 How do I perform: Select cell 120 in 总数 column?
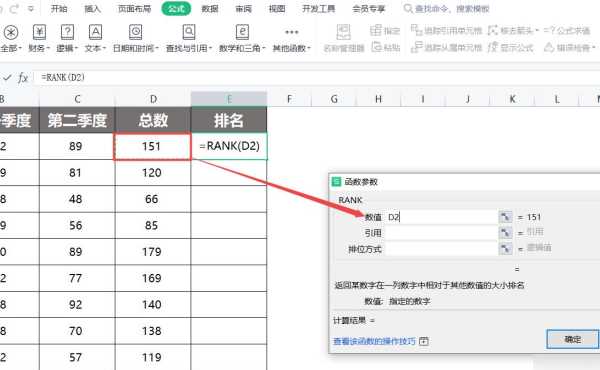153,173
